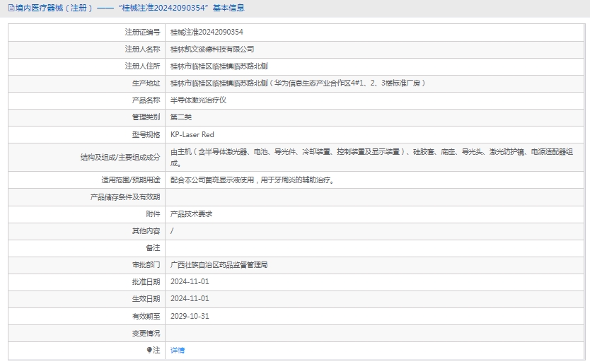Viewport: 590px width, 364px height.
Task: Click the registrant name 桂林凯文彼德科技有限公司
Action: coord(212,49)
